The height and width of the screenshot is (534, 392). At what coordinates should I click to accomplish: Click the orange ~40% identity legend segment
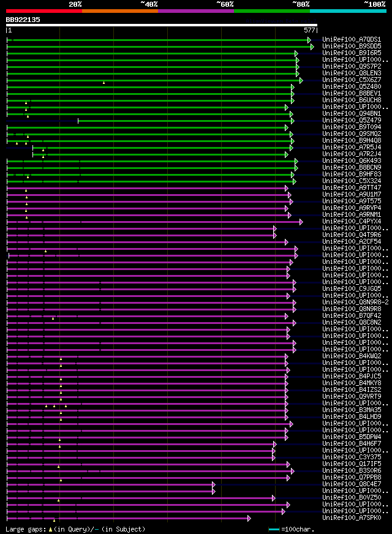120,11
